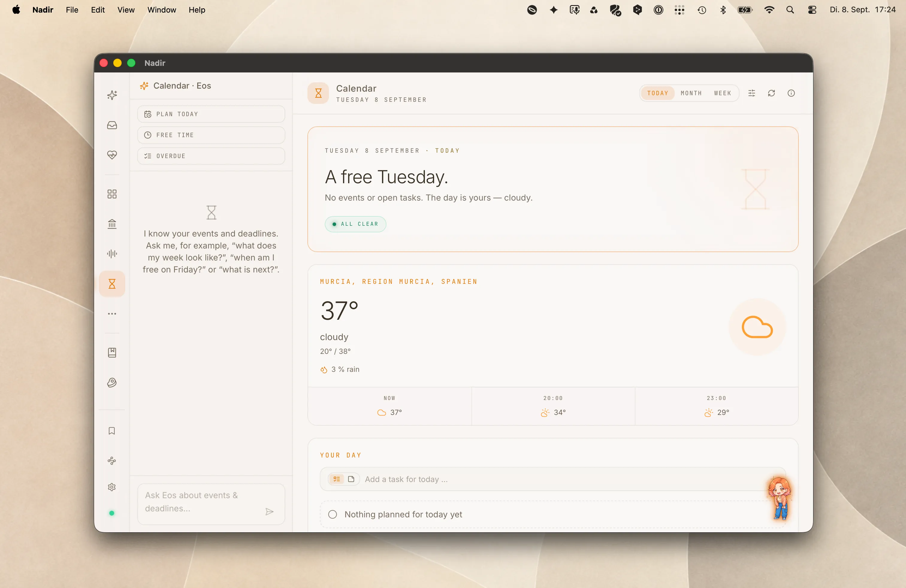Open the inbox tray sidebar icon
This screenshot has height=588, width=906.
click(x=112, y=125)
